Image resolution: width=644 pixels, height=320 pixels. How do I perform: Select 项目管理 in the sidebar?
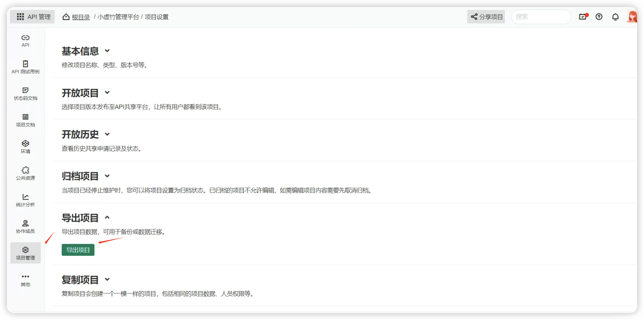click(x=25, y=253)
